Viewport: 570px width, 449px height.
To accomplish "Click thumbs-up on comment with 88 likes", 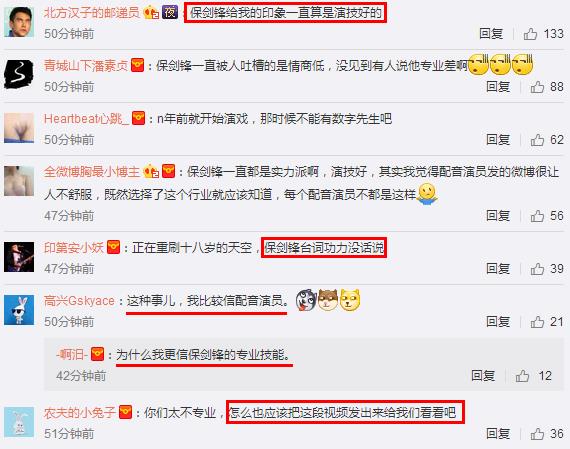I will (537, 87).
